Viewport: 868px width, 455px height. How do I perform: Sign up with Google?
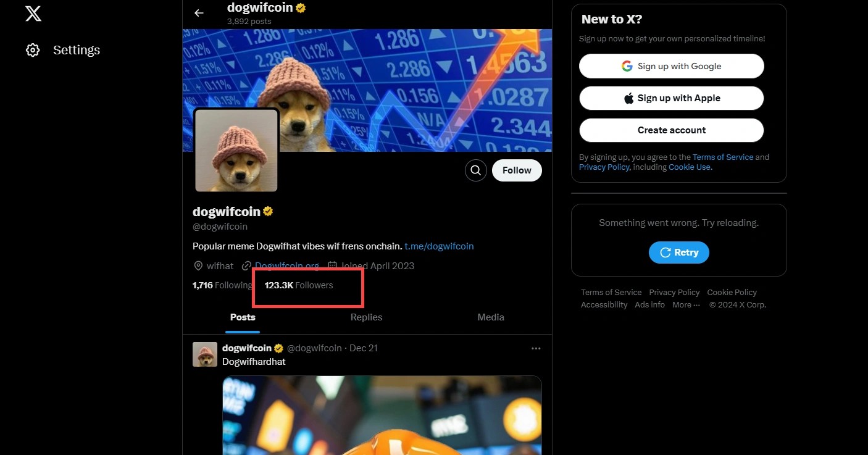click(x=672, y=66)
